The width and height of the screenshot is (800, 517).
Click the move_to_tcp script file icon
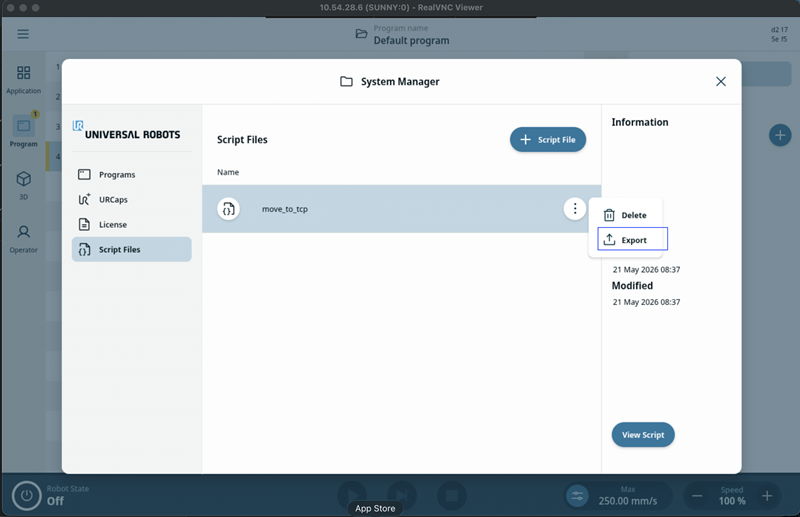pos(229,209)
